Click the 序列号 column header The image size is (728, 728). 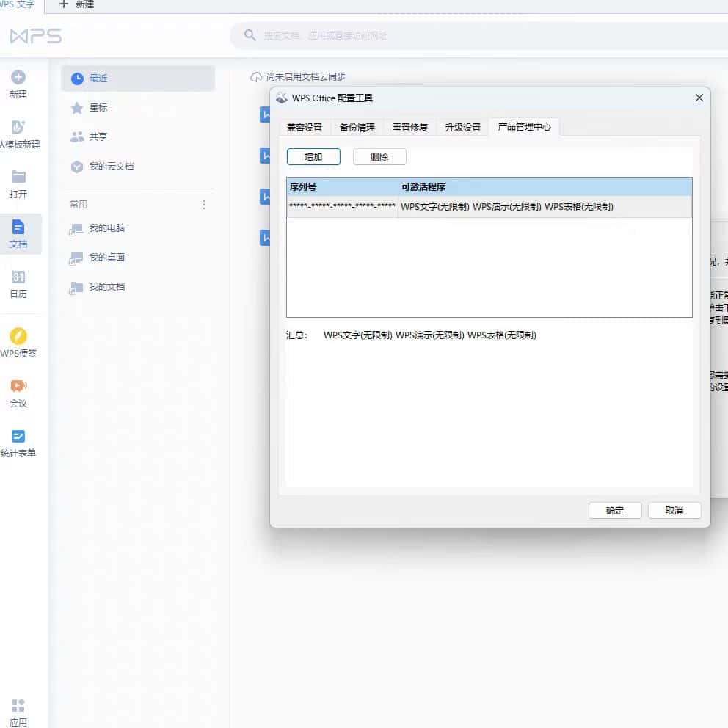pyautogui.click(x=342, y=187)
